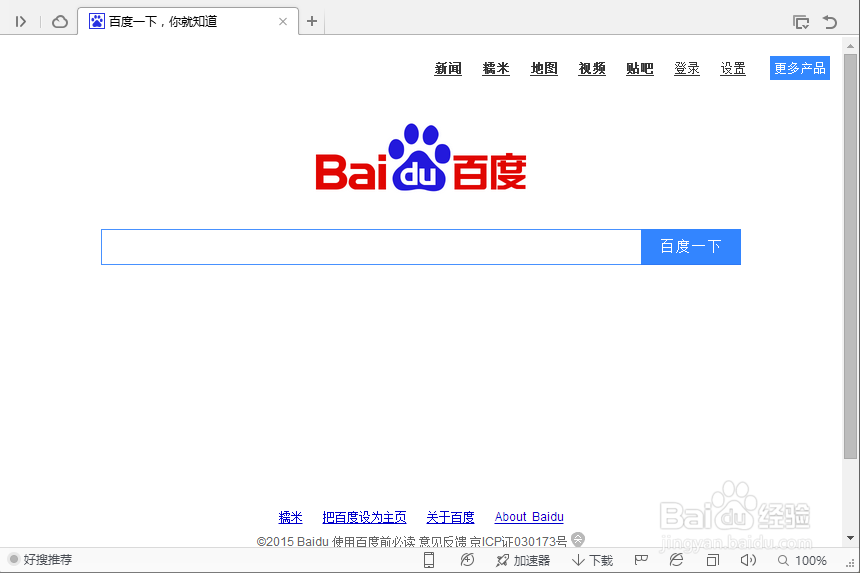
Task: Open the About Baidu link
Action: (x=529, y=517)
